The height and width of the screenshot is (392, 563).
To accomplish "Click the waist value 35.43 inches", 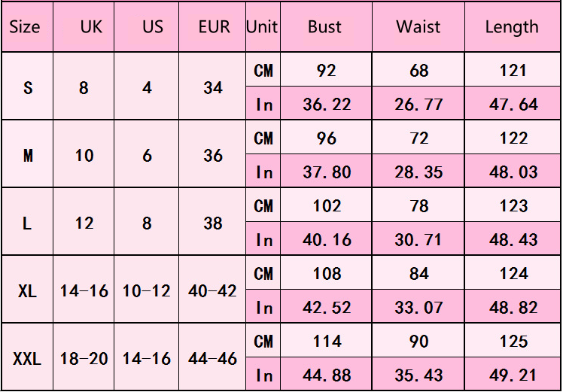I will 418,375.
